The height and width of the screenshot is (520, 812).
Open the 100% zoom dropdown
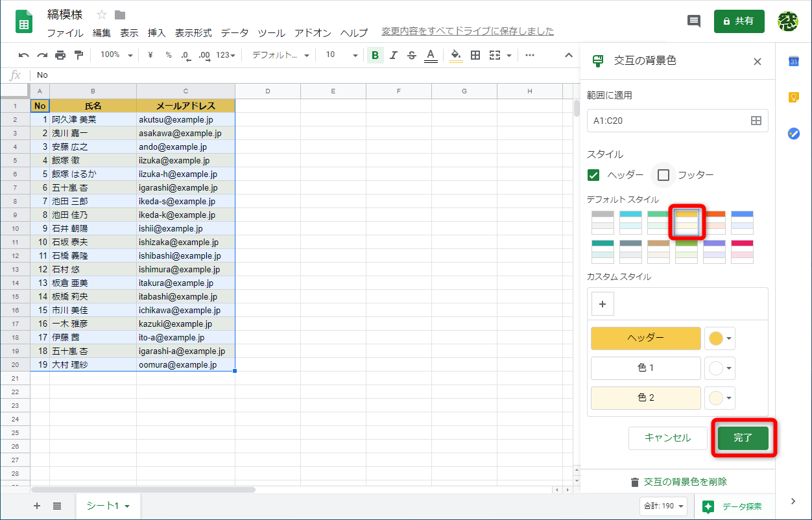click(117, 55)
